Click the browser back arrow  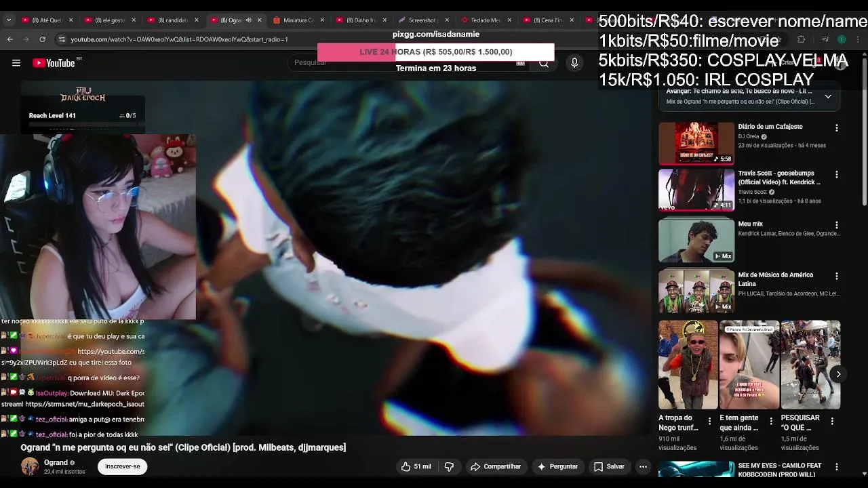[10, 39]
